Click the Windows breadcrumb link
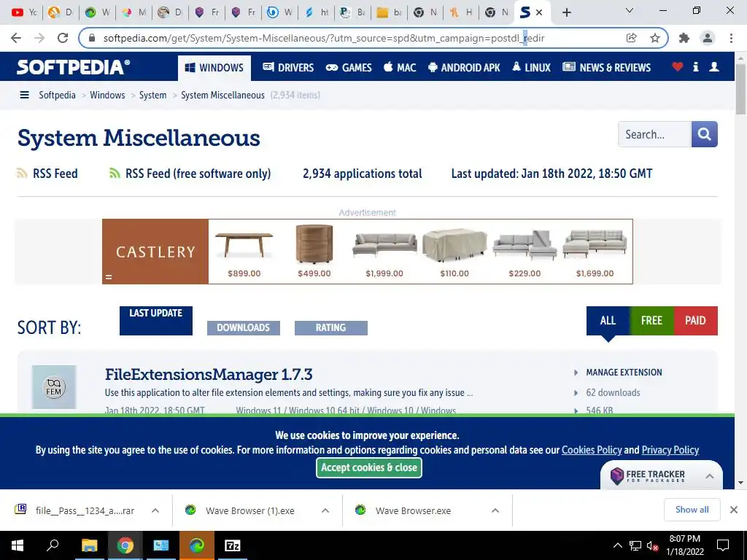The image size is (747, 560). tap(107, 95)
